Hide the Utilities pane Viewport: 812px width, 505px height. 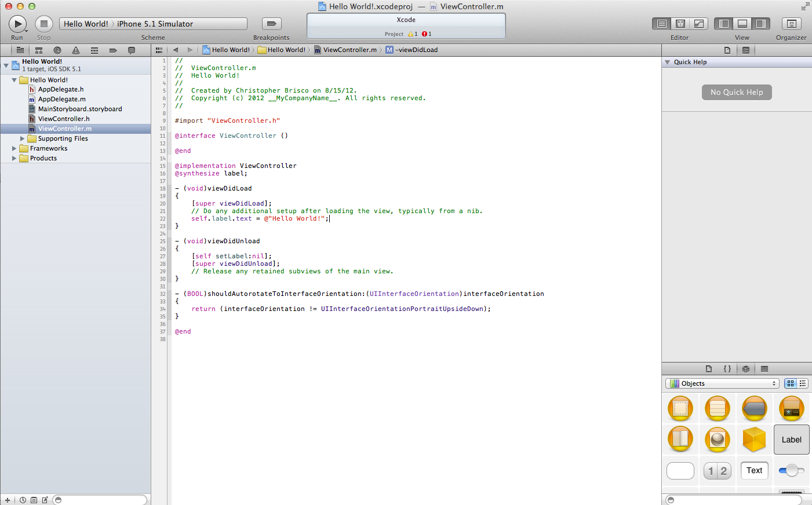click(x=761, y=24)
